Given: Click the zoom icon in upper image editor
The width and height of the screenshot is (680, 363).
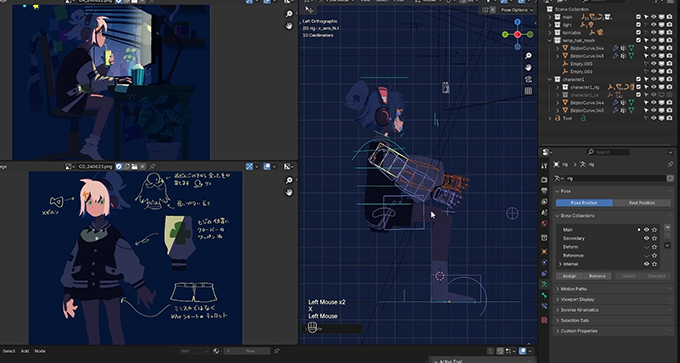Looking at the screenshot, I should (289, 14).
